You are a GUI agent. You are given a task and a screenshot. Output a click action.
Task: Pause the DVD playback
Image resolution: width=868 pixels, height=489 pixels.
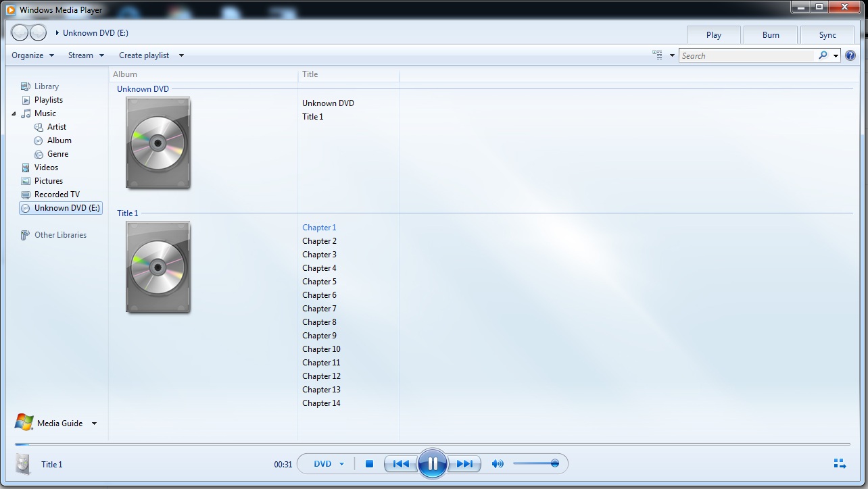click(x=433, y=463)
